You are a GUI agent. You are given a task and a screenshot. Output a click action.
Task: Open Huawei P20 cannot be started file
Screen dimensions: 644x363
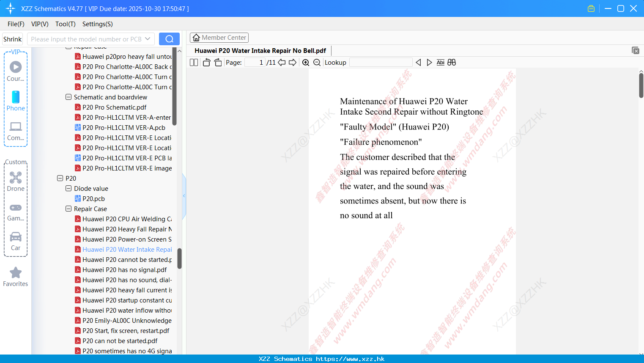[123, 259]
